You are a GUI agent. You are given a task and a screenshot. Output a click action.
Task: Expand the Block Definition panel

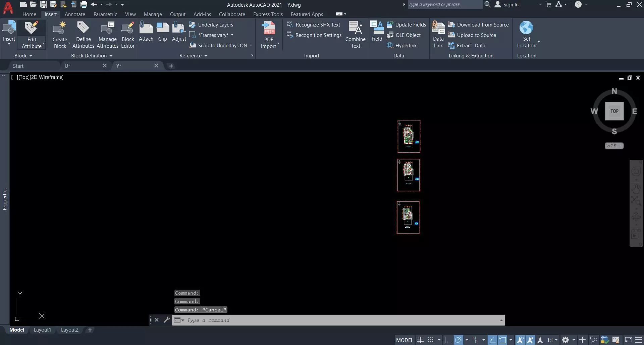(92, 56)
